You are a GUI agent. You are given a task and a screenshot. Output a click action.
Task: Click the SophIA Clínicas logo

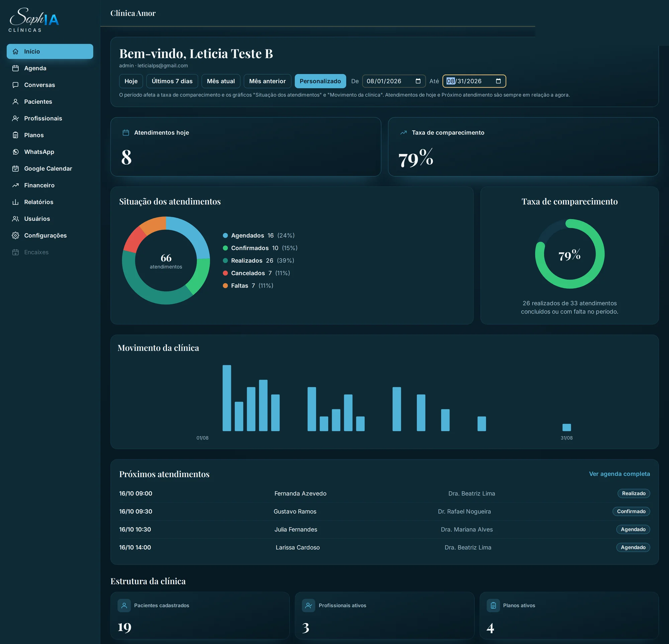tap(34, 20)
